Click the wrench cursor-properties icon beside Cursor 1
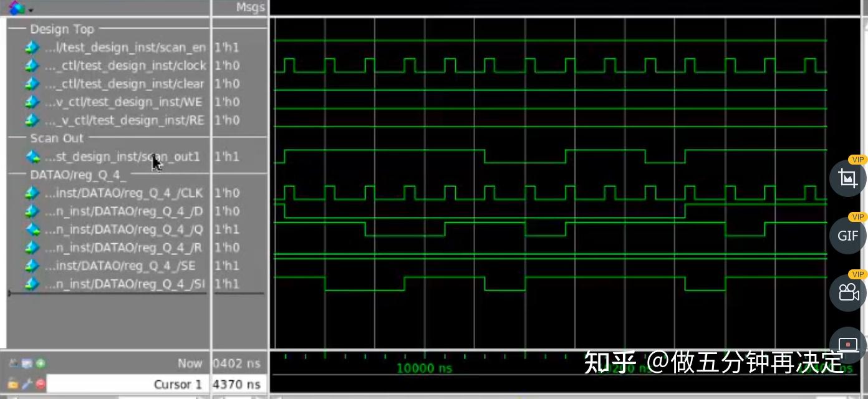This screenshot has height=399, width=868. tap(26, 384)
